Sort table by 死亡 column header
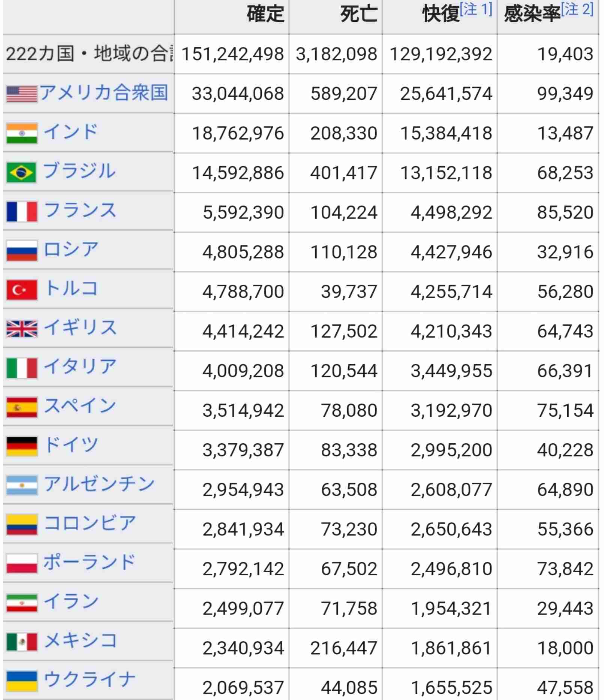The width and height of the screenshot is (604, 700). [359, 14]
